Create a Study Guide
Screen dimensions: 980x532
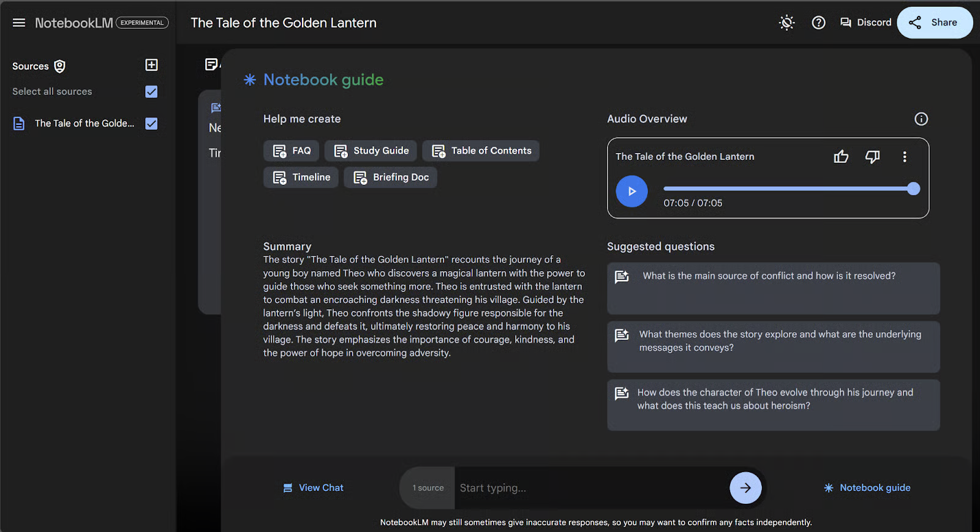371,151
